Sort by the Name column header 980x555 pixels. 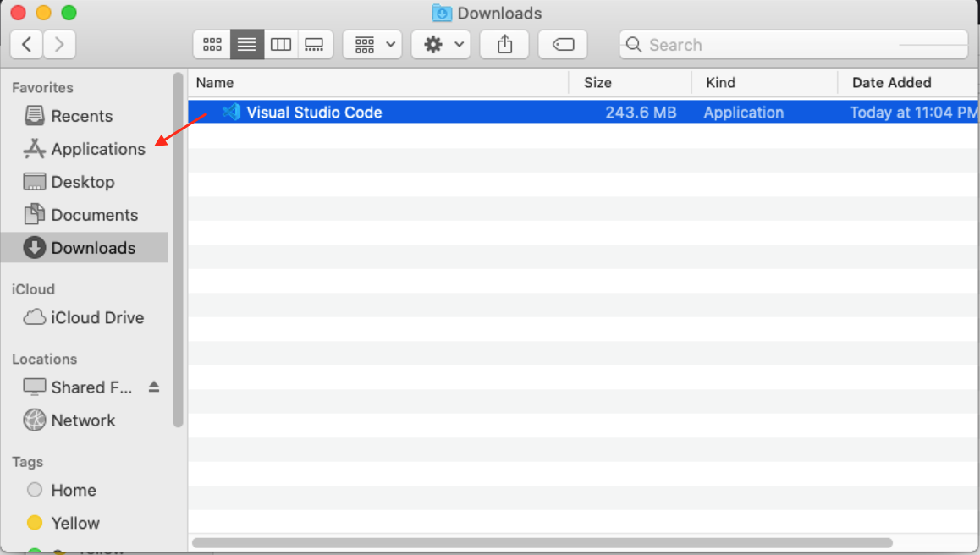pyautogui.click(x=379, y=83)
